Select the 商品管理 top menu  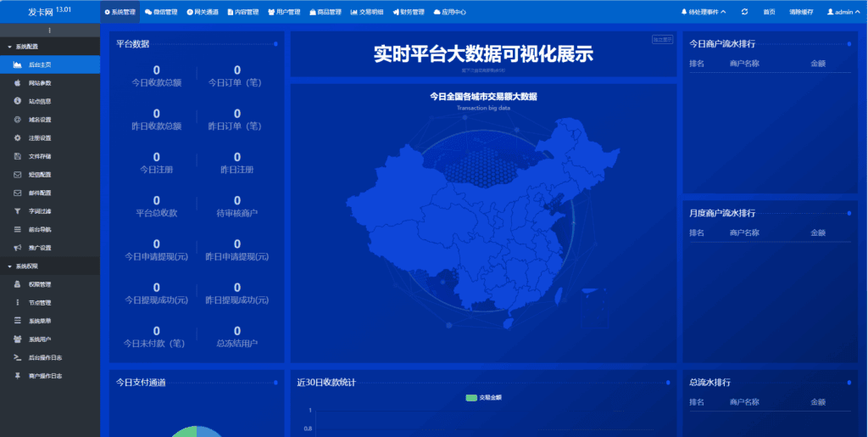pos(325,12)
